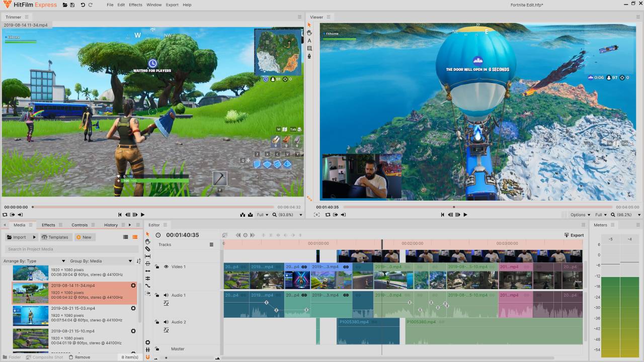This screenshot has width=644, height=362.
Task: Open settings gear for 2019-08-21 15-10.mp4
Action: (x=133, y=331)
